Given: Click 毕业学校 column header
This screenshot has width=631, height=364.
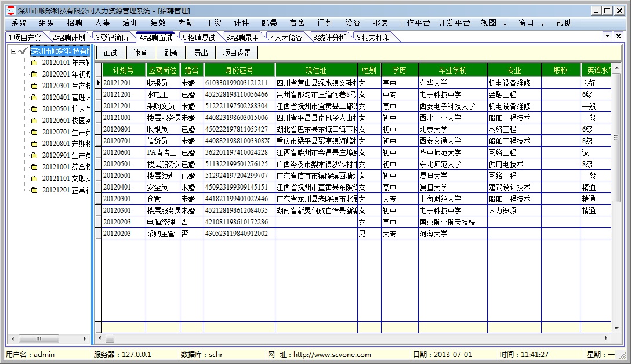Looking at the screenshot, I should 453,70.
